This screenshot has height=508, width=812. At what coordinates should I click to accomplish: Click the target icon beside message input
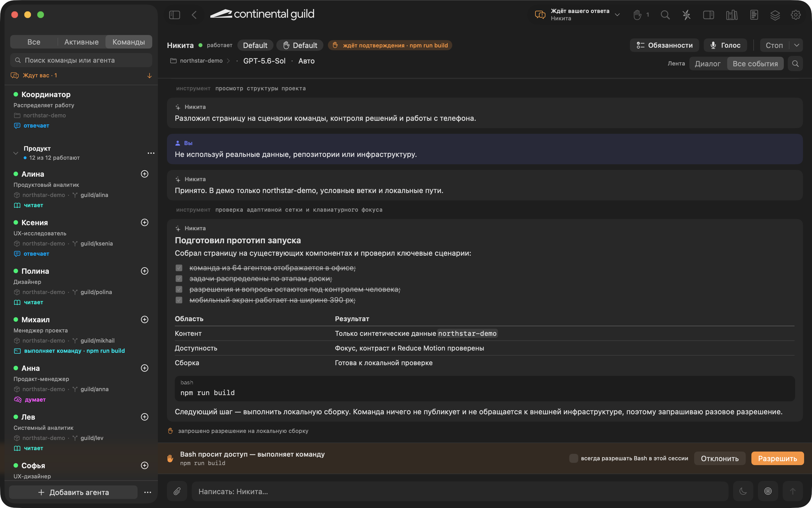tap(768, 491)
